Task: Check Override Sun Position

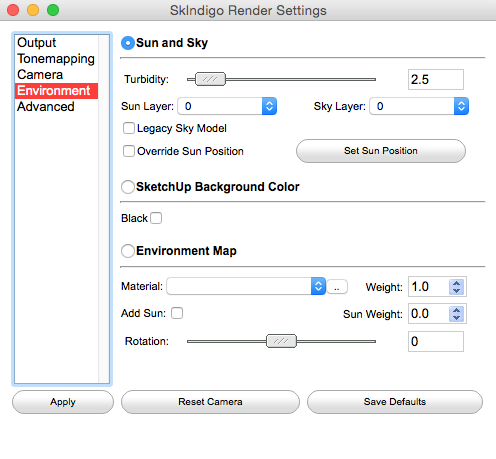Action: [x=129, y=151]
